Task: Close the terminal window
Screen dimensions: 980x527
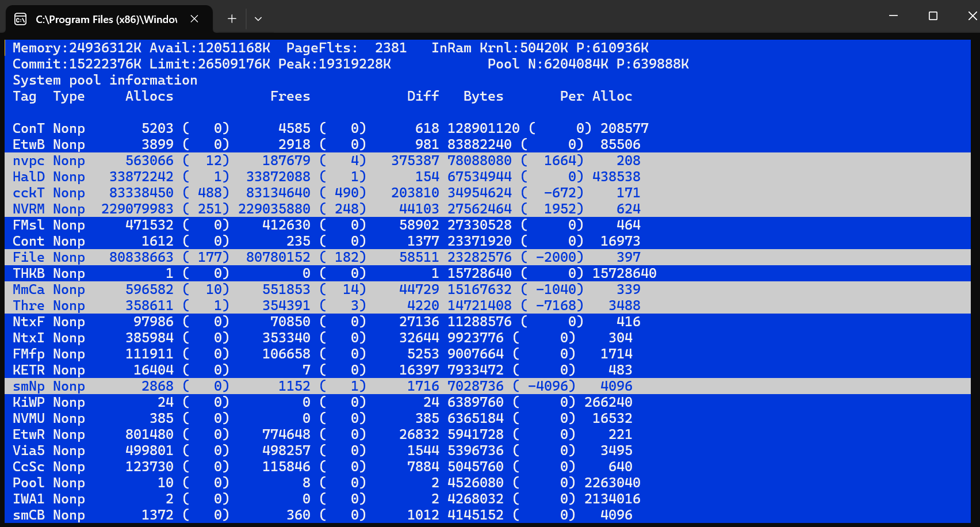Action: [x=972, y=16]
